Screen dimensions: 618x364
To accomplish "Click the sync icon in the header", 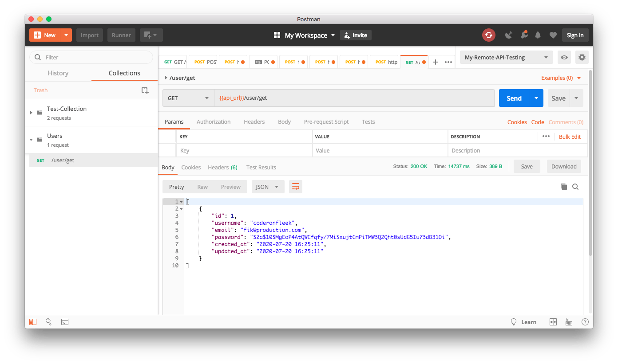I will pyautogui.click(x=488, y=35).
